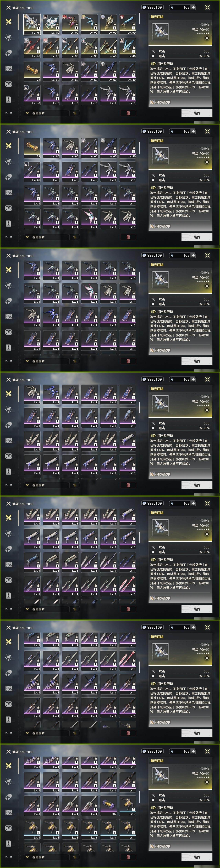
Task: Expand the sidebar using the arrows in the topmost screen
Action: (x=9, y=113)
